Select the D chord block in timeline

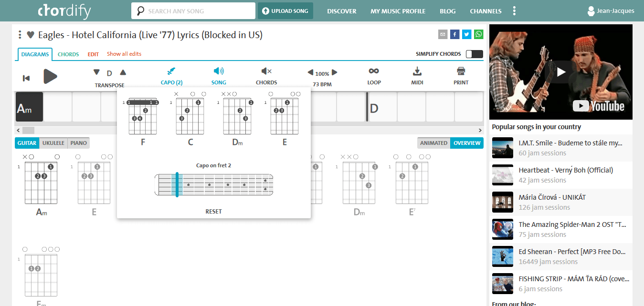(382, 107)
